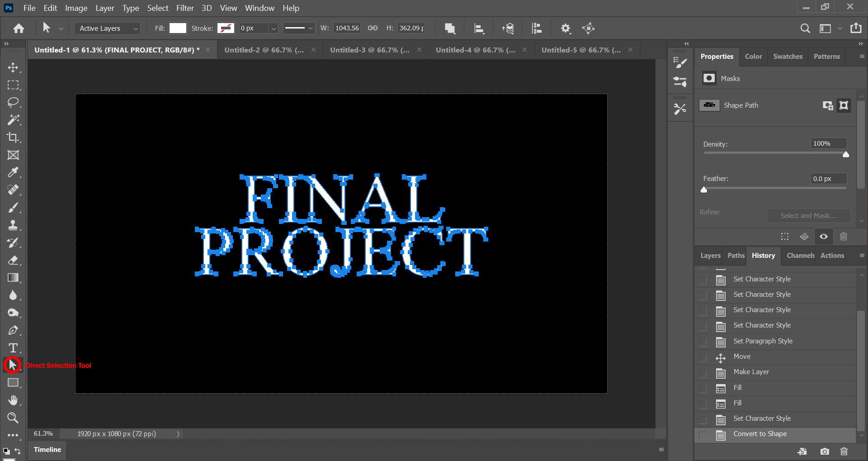Set history brush source for Move state

[703, 357]
